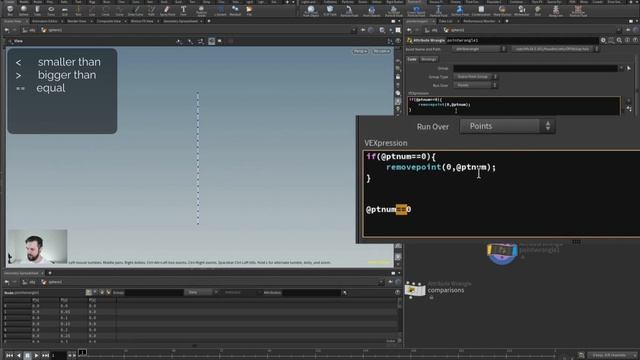The image size is (640, 360).
Task: Open the No cam viewport menu
Action: pyautogui.click(x=381, y=51)
